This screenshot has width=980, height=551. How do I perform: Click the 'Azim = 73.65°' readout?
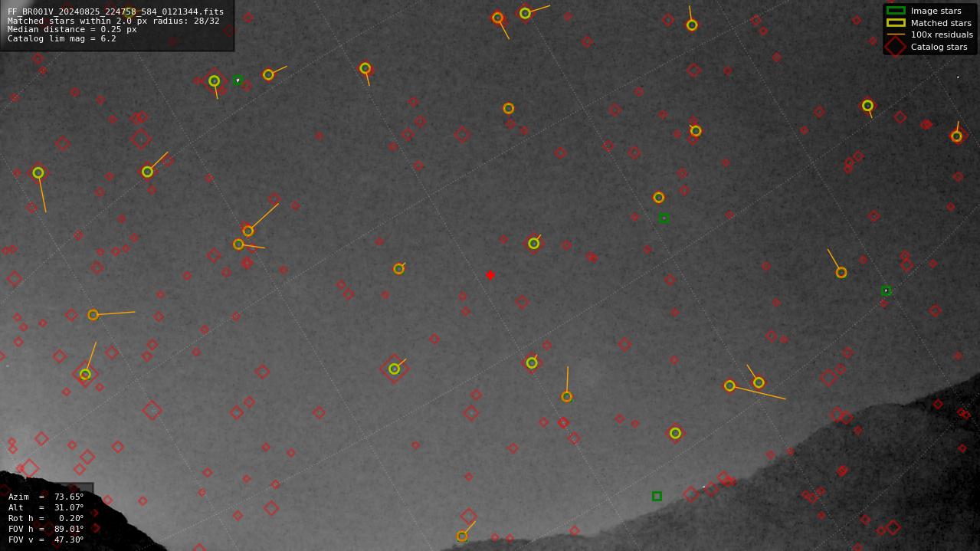(46, 497)
